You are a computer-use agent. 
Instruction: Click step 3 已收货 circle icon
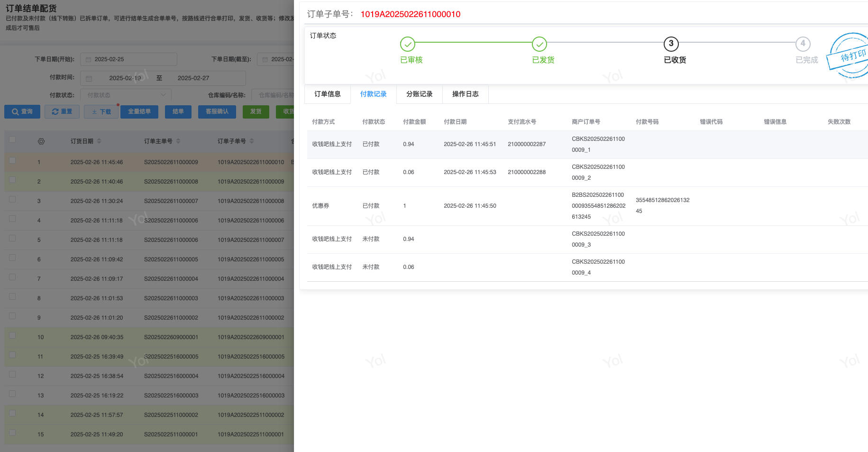671,44
